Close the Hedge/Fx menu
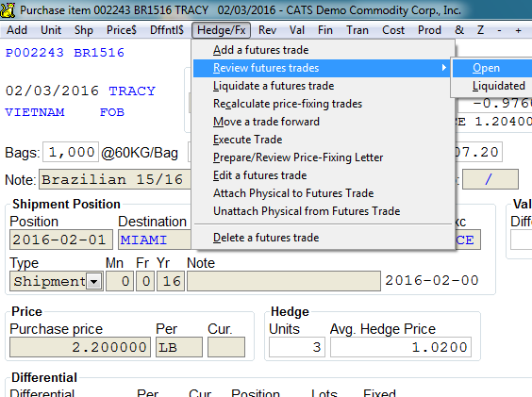The width and height of the screenshot is (532, 397). [222, 30]
